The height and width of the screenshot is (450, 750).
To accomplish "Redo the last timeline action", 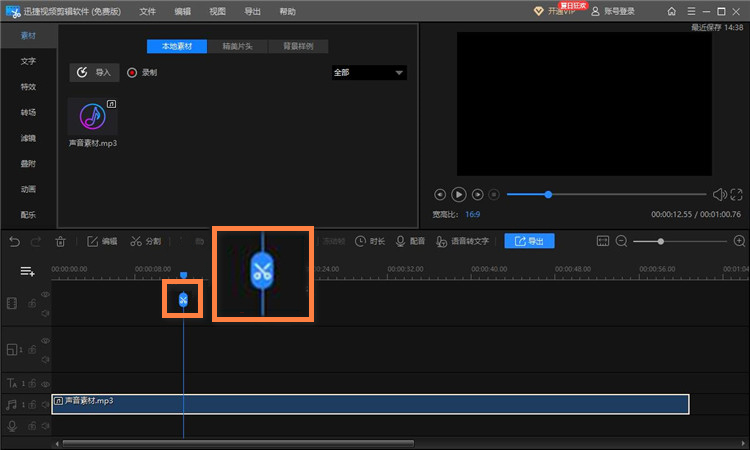I will click(36, 241).
